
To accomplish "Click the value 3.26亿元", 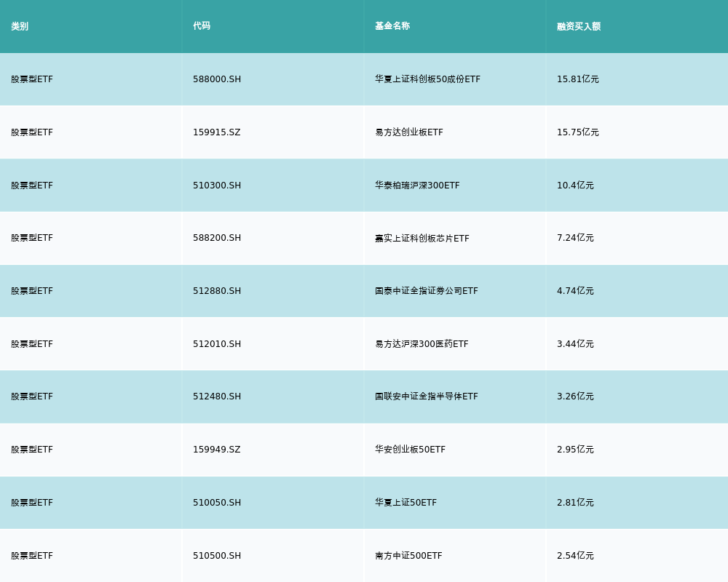I will (x=575, y=396).
